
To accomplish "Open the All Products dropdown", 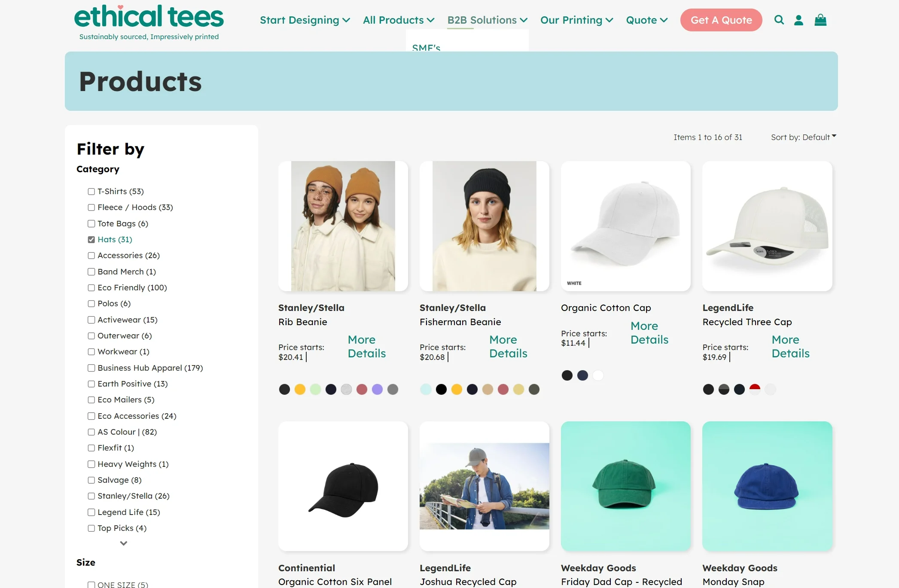I will pos(398,20).
